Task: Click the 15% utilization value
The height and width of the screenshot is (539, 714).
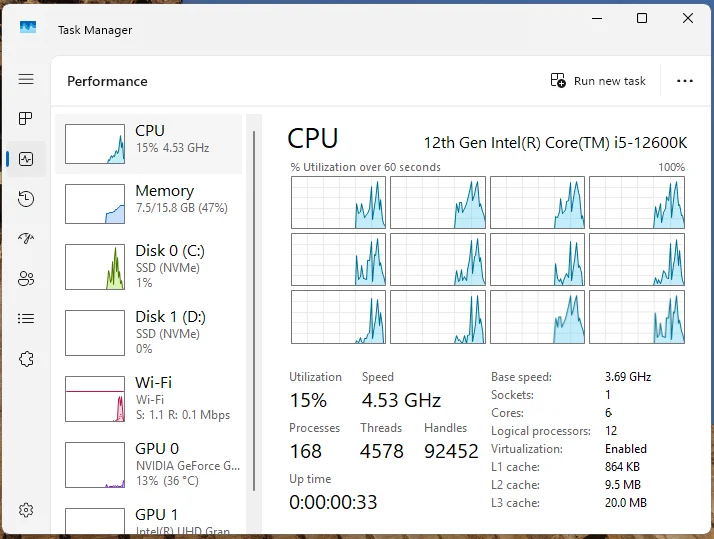Action: 308,400
